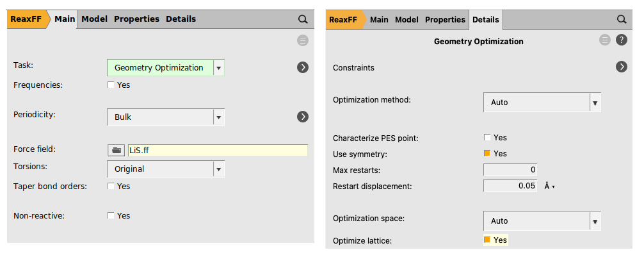The image size is (644, 257).
Task: Switch to Properties tab in right panel
Action: [x=445, y=19]
